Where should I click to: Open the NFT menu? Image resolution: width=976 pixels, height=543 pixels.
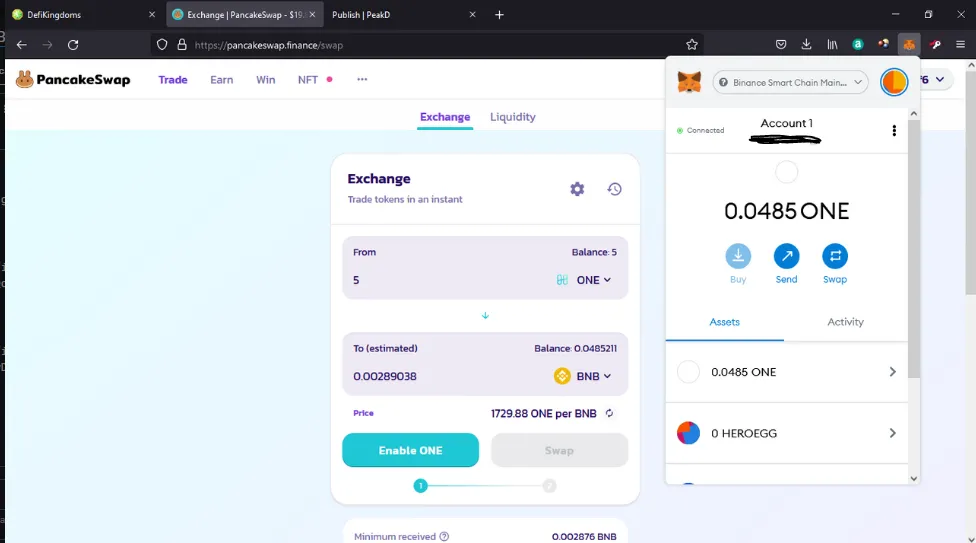click(307, 80)
